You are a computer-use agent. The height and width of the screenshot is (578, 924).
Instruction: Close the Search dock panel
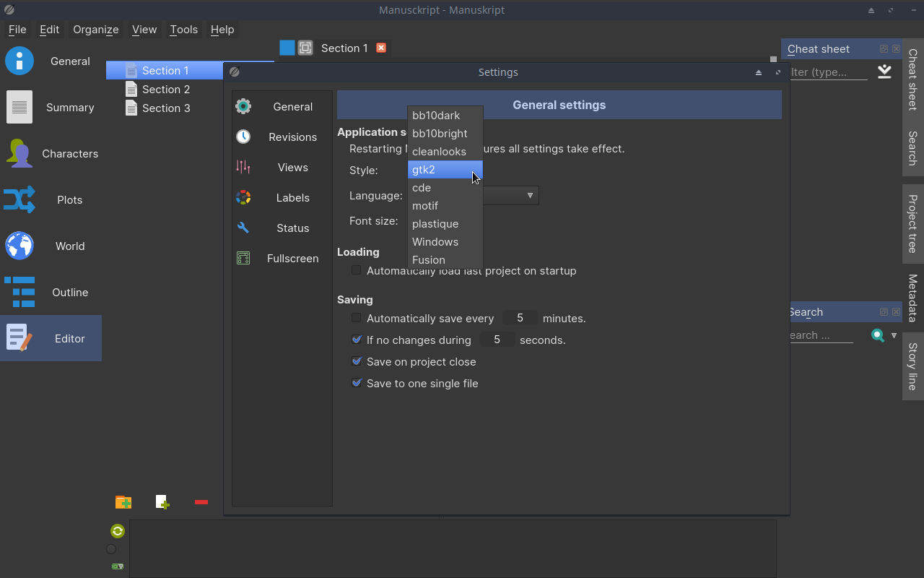coord(896,312)
